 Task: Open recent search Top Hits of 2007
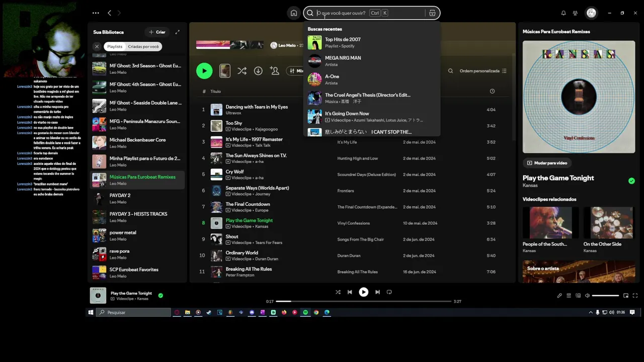click(x=371, y=43)
